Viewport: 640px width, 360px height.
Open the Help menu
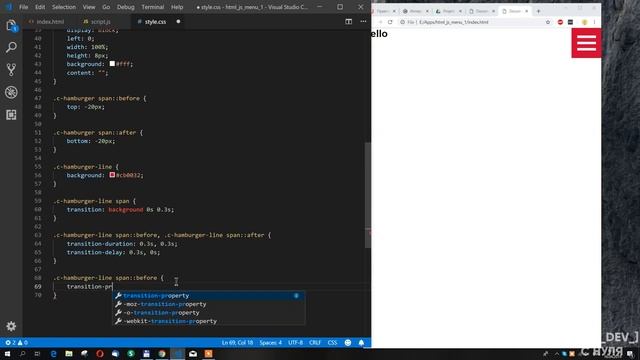[x=177, y=7]
